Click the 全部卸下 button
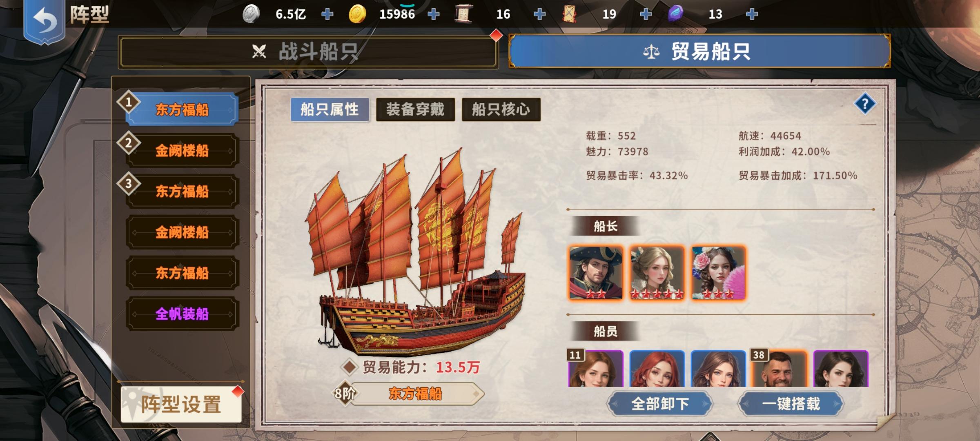This screenshot has width=980, height=441. coord(660,404)
